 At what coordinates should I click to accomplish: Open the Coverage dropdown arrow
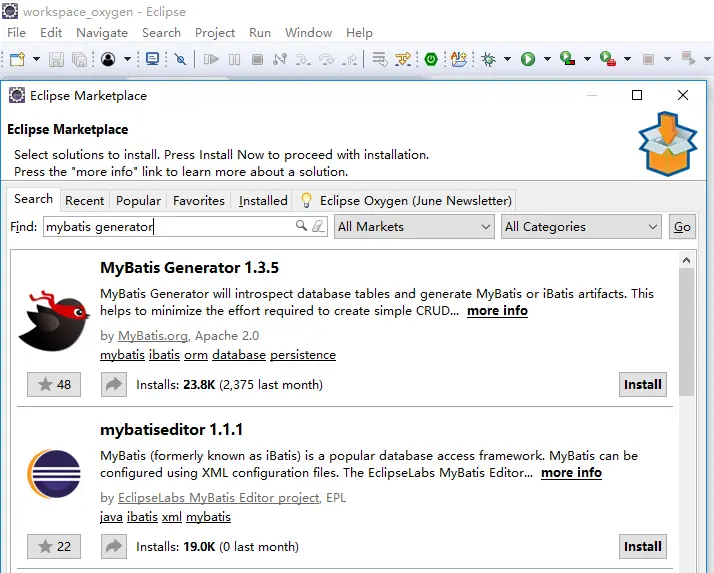coord(587,59)
